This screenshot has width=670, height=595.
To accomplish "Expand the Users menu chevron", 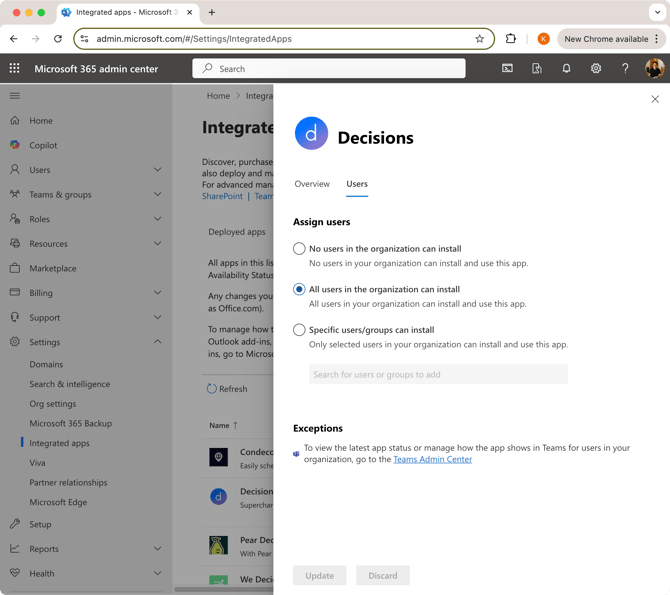I will tap(158, 170).
